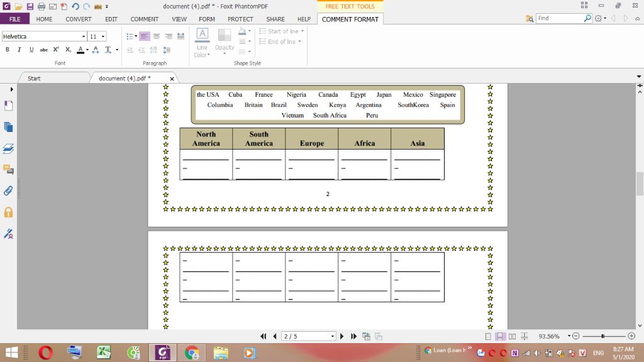Image resolution: width=644 pixels, height=362 pixels.
Task: Open the font size 11 dropdown
Action: 103,36
